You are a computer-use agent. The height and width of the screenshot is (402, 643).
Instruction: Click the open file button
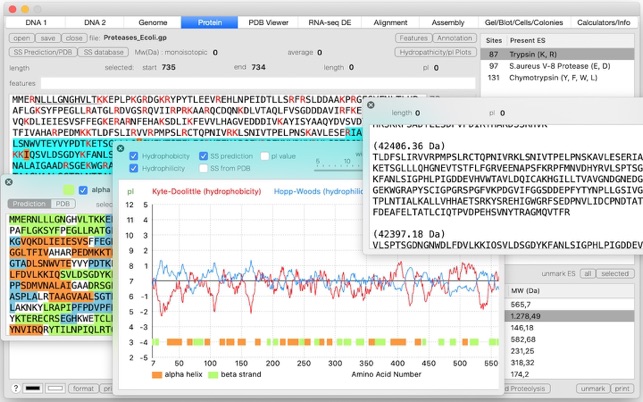coord(21,38)
